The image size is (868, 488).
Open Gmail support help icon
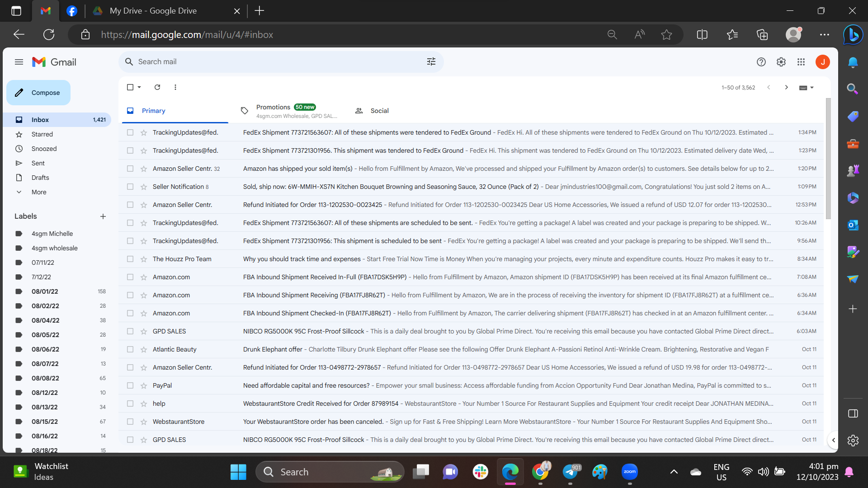click(x=761, y=62)
